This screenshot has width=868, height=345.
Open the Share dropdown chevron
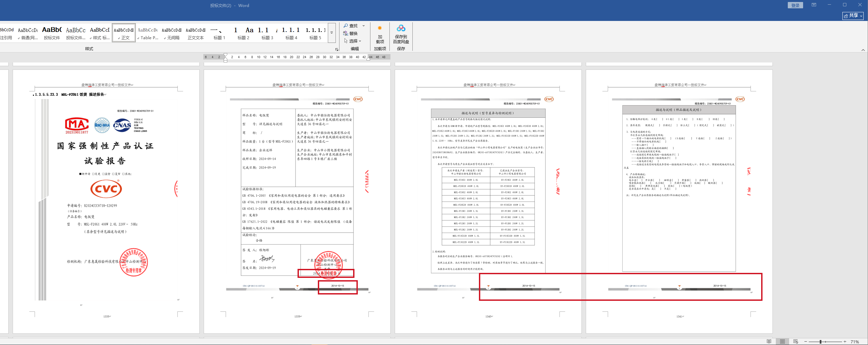(861, 16)
